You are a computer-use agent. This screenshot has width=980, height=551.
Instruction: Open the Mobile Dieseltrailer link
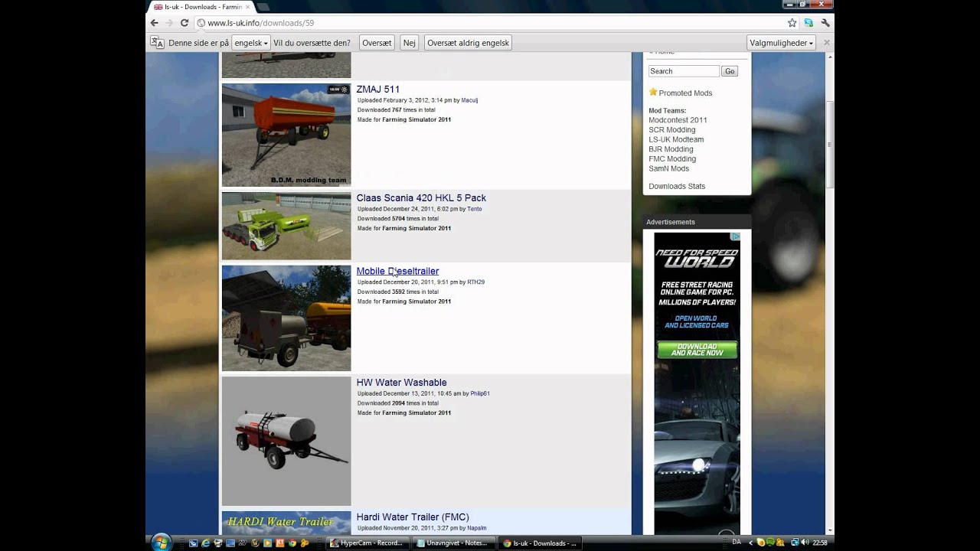point(397,271)
